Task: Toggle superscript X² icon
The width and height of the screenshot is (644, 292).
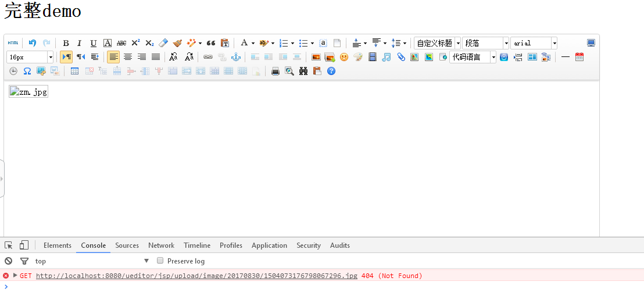Action: click(x=135, y=43)
